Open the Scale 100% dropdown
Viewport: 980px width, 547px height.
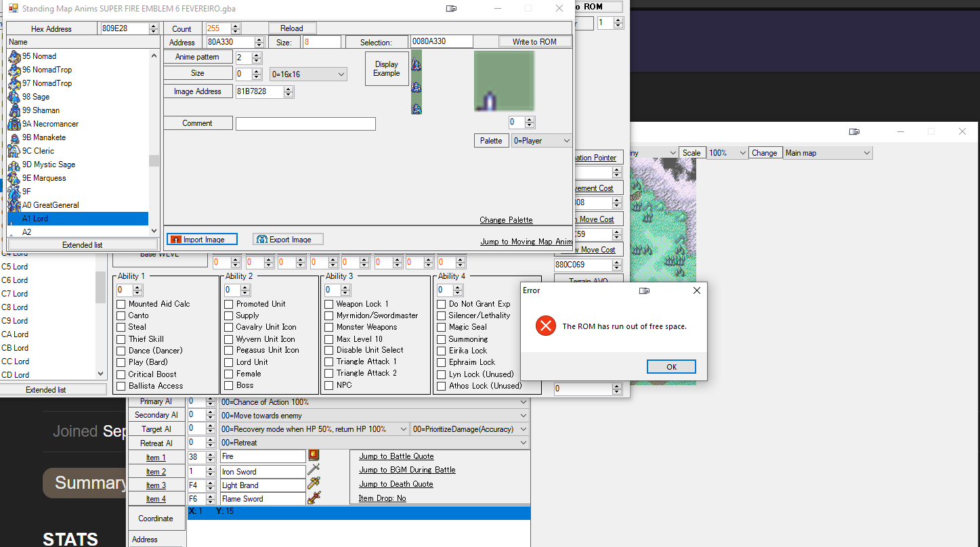pyautogui.click(x=727, y=153)
